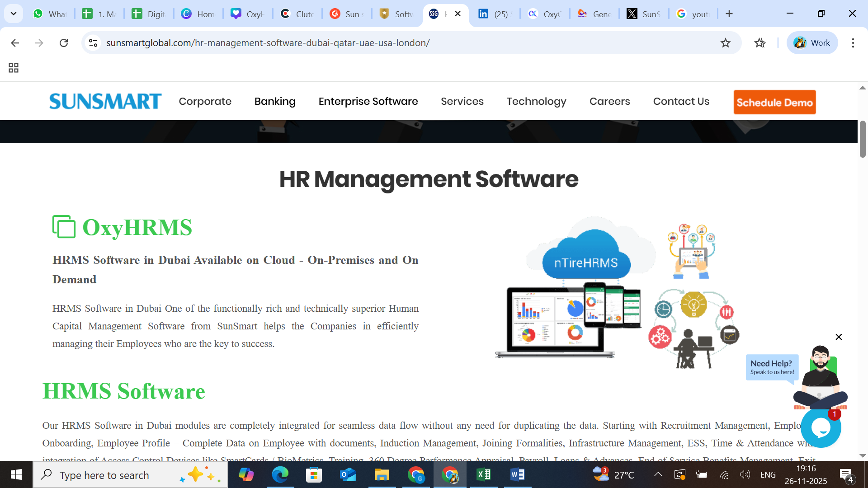Open the weather widget showing 27°C
Screen dimensions: 868x488
[613, 474]
